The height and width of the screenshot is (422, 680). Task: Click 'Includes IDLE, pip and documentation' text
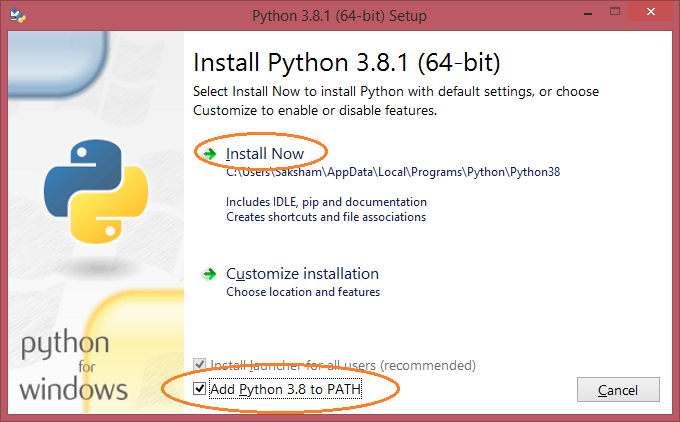click(326, 202)
